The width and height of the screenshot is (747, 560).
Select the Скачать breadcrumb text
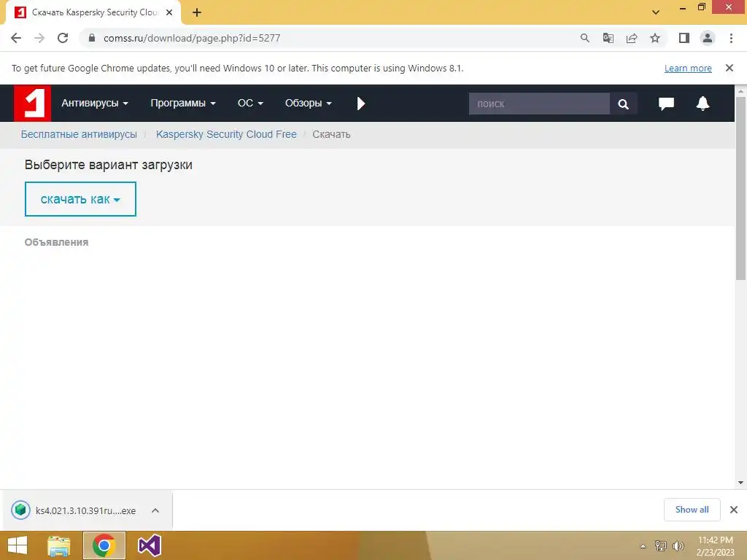[x=331, y=135]
